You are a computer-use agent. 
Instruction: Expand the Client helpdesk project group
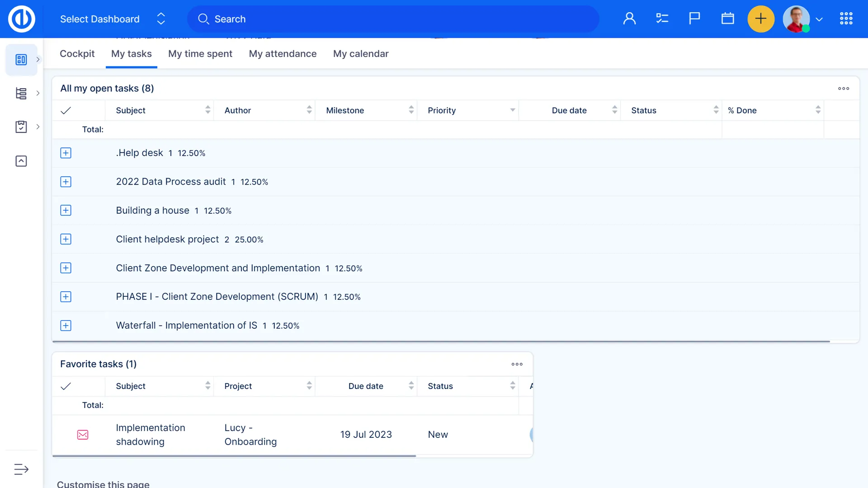66,239
